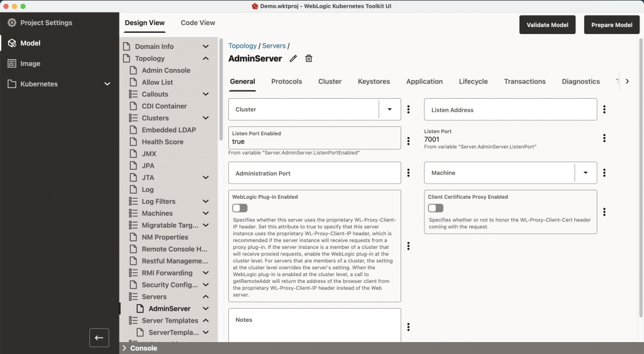Expand the Kubernetes section chevron
This screenshot has width=644, height=354.
click(107, 84)
